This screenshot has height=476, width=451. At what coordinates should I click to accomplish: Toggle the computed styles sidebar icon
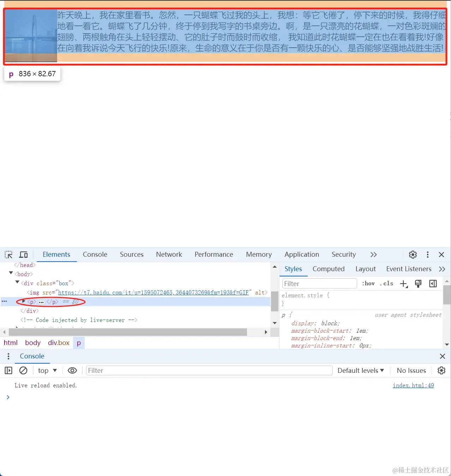coord(433,284)
